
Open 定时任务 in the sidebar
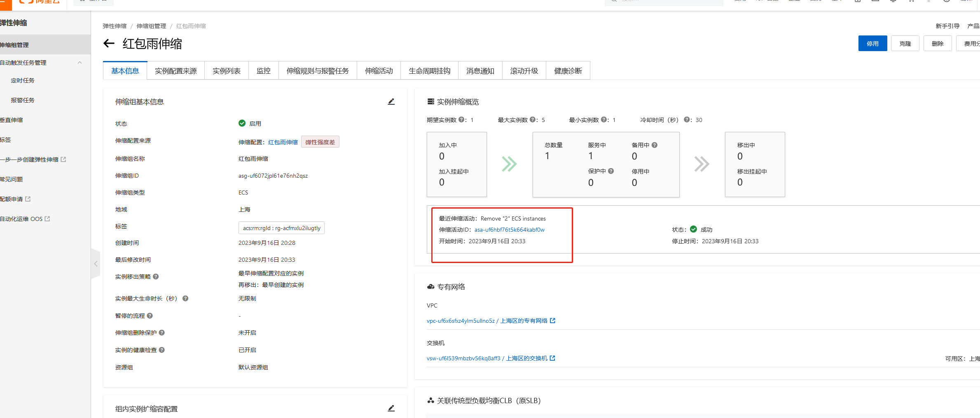click(x=23, y=80)
